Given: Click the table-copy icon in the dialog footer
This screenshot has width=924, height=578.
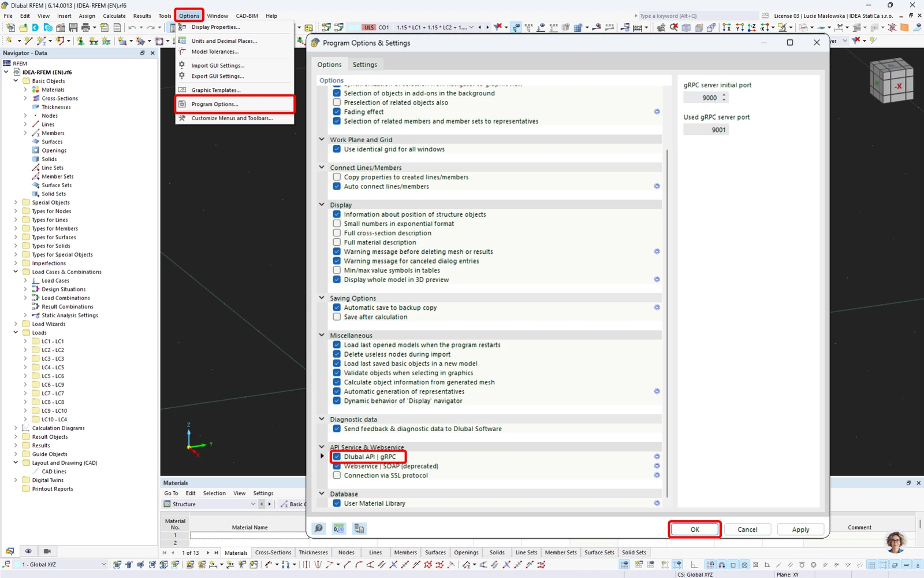Looking at the screenshot, I should point(359,529).
